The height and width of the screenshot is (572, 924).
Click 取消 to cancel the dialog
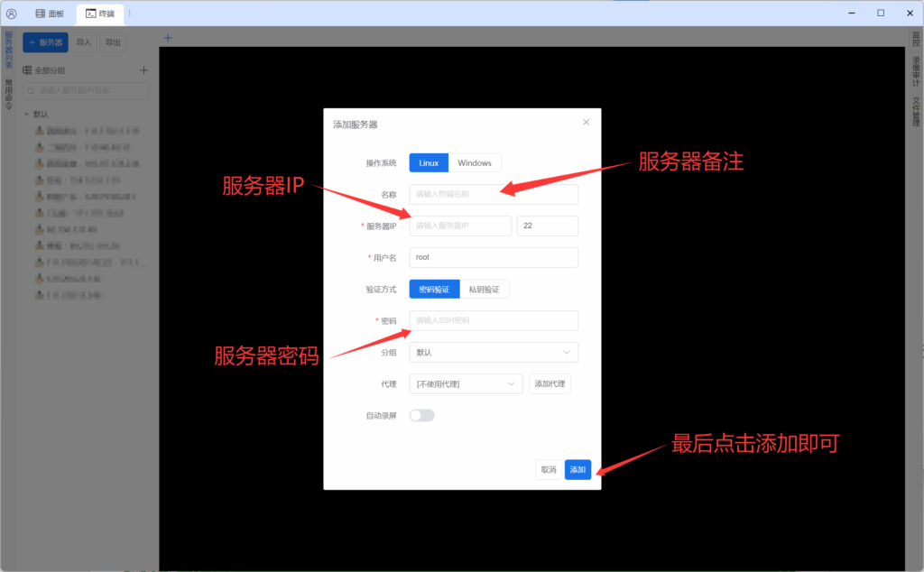[x=549, y=469]
